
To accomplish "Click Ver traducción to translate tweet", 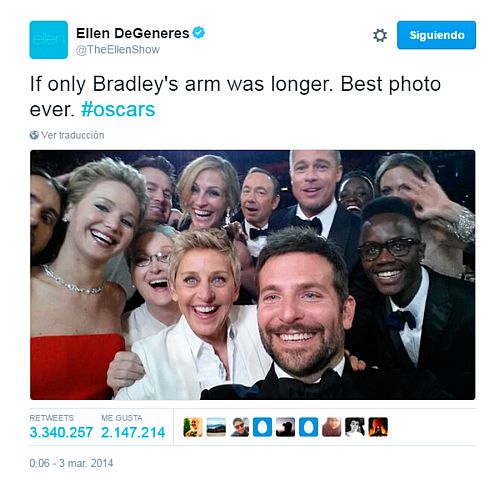I will pyautogui.click(x=73, y=135).
